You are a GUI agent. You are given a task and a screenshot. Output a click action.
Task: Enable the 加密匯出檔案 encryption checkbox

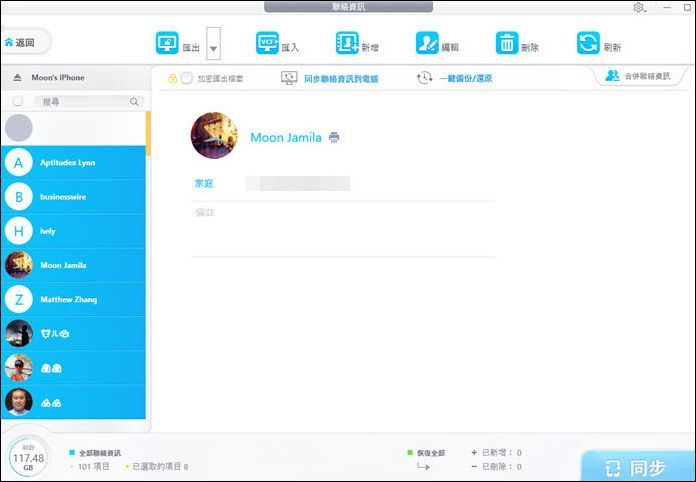point(187,78)
